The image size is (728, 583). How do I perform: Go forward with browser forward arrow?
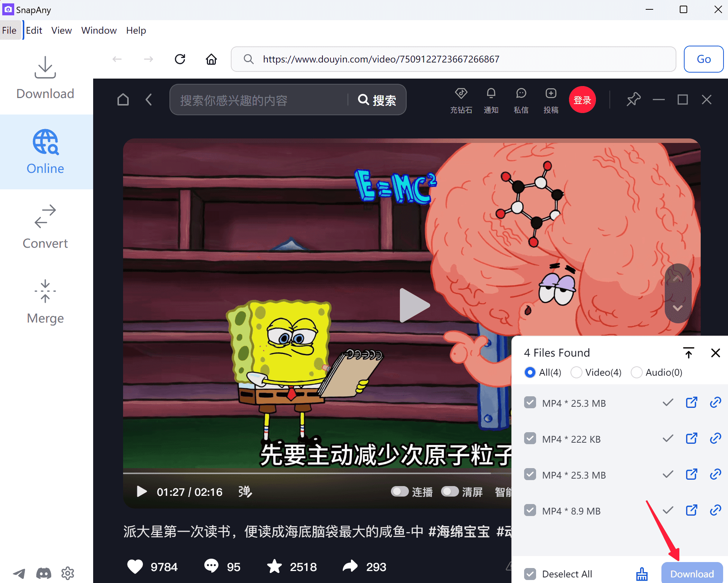coord(149,59)
